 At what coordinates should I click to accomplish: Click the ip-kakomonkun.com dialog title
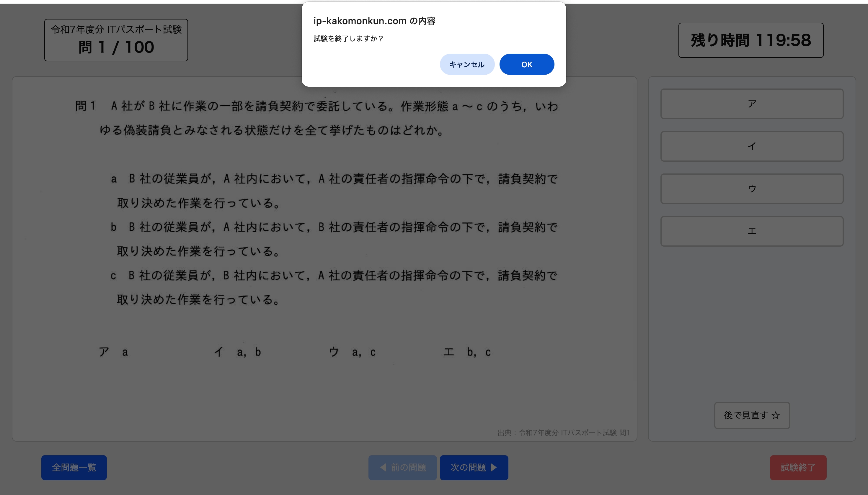pos(374,21)
